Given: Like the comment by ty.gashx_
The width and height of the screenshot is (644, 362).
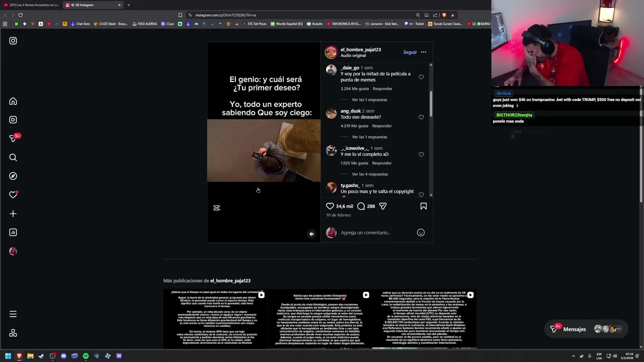Looking at the screenshot, I should point(421,194).
